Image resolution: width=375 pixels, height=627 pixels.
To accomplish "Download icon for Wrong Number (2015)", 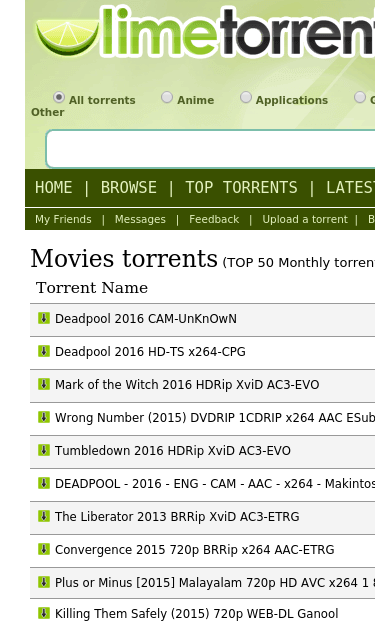I will pos(44,417).
